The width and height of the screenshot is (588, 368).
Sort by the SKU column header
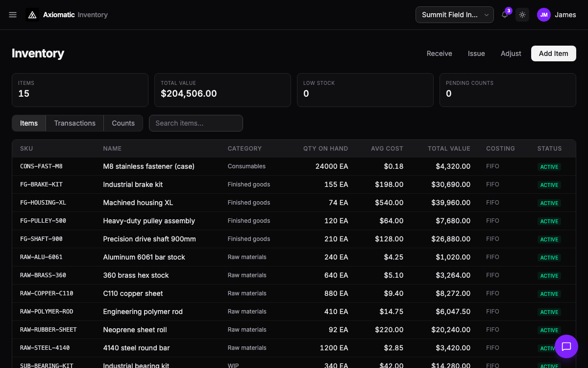tap(26, 148)
